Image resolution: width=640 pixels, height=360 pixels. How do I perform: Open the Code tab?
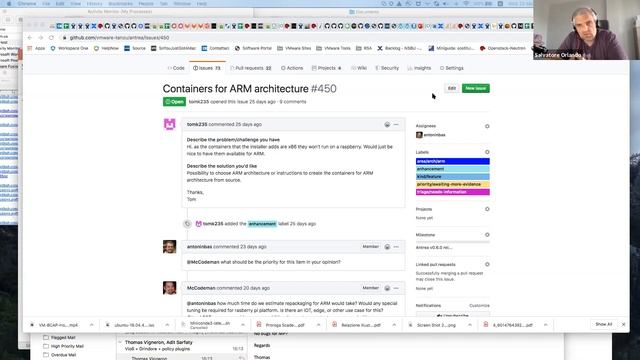pyautogui.click(x=176, y=68)
